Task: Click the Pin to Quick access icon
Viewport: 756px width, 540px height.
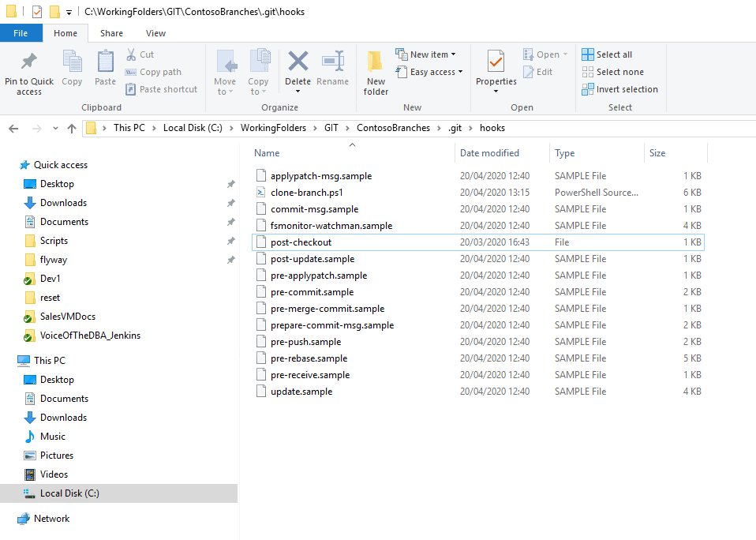Action: [x=29, y=62]
